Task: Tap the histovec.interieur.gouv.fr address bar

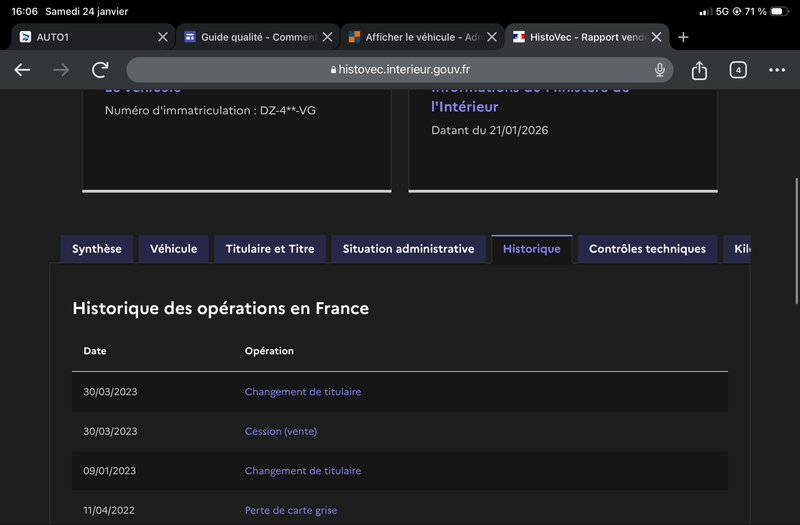Action: pos(400,70)
